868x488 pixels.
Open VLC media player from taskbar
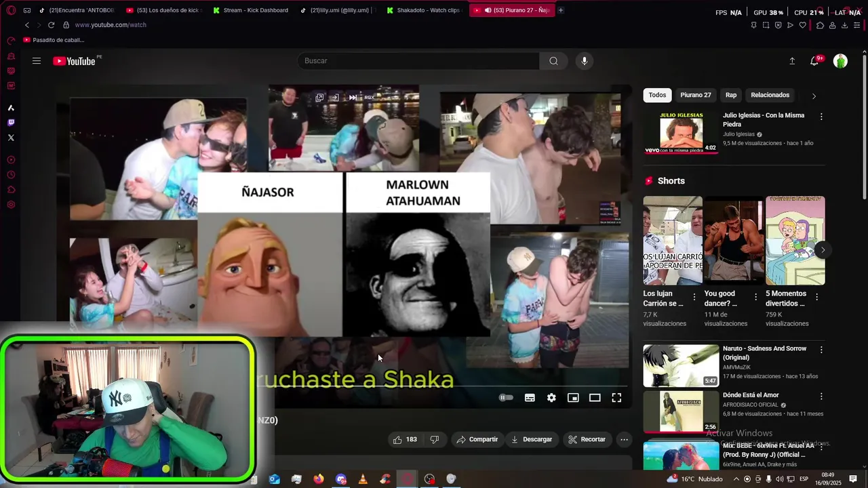(x=363, y=479)
